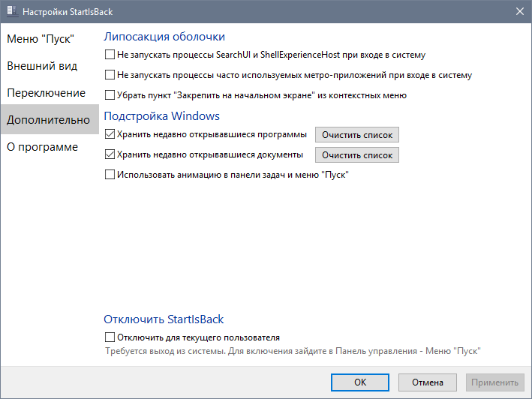Select the Дополнительно section
Viewport: 532px width, 399px height.
coord(48,120)
